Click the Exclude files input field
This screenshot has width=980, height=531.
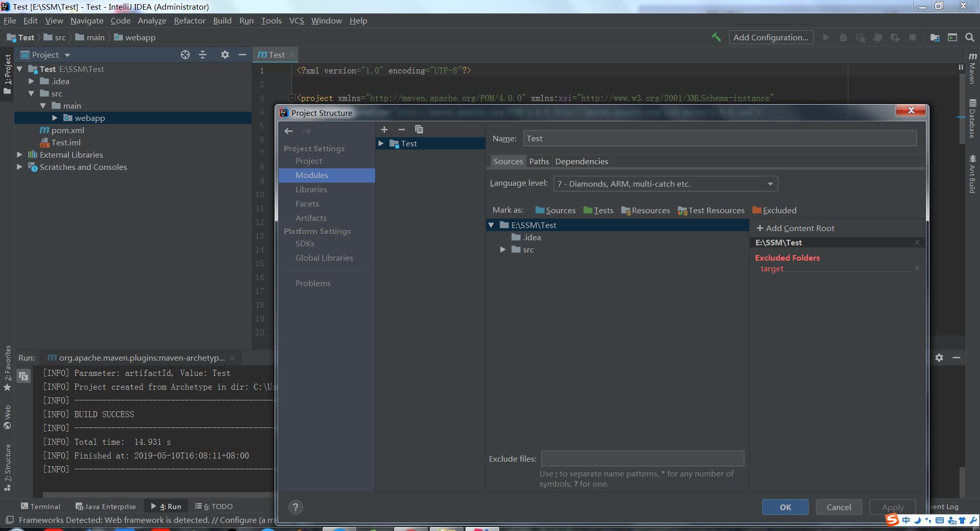click(x=643, y=459)
